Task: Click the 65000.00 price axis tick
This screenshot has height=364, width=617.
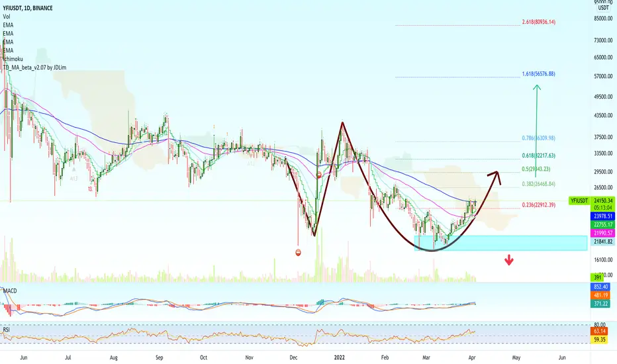Action: tap(603, 57)
